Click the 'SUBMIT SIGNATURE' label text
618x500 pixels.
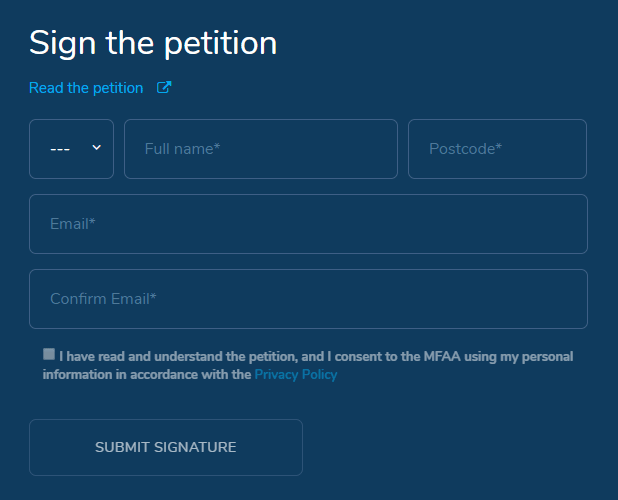166,447
